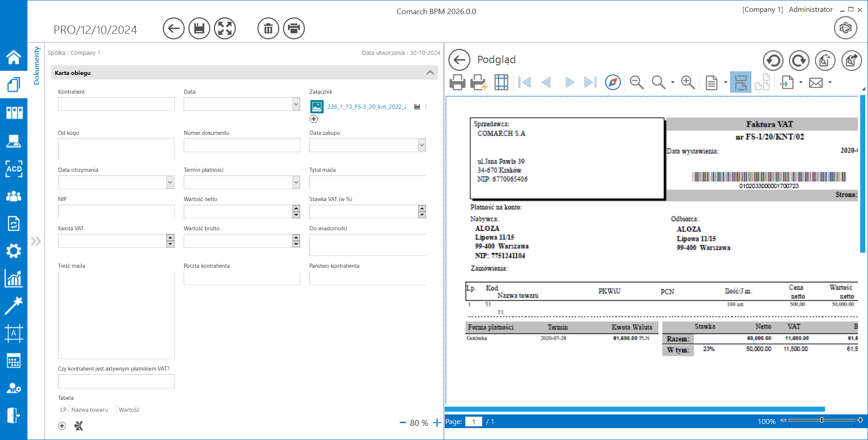Open the ACD sidebar icon
The width and height of the screenshot is (868, 440).
point(14,169)
